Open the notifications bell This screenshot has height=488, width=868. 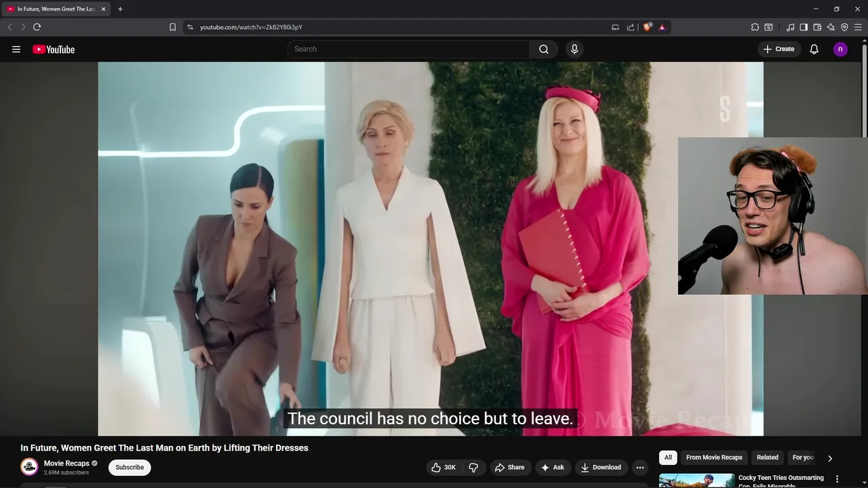tap(814, 49)
